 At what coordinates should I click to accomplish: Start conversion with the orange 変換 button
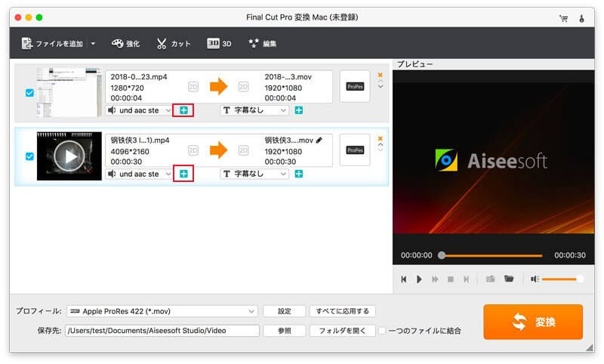pos(533,322)
